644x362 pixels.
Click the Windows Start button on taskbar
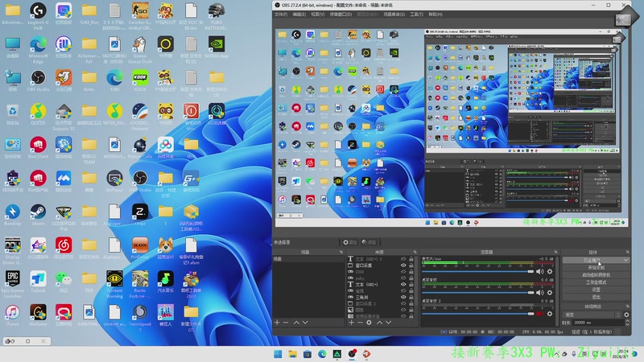(x=279, y=353)
